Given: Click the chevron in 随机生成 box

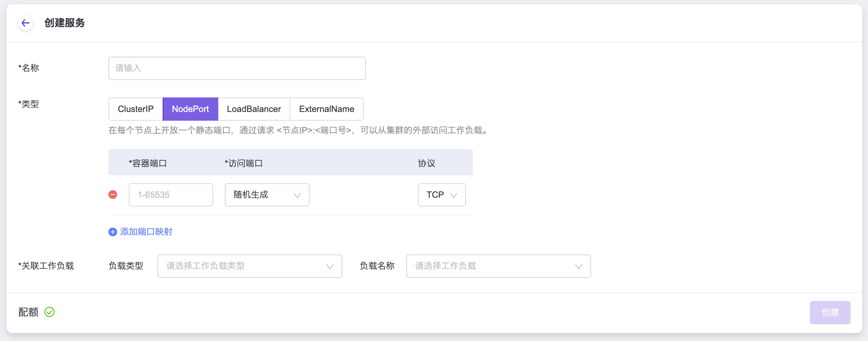Looking at the screenshot, I should point(297,195).
